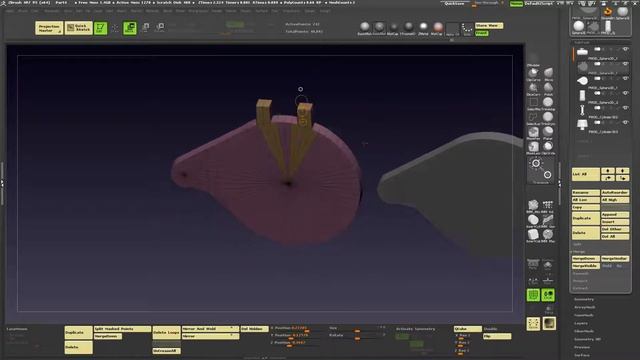Click the Frame view icon
The image size is (640, 360).
[x=533, y=324]
